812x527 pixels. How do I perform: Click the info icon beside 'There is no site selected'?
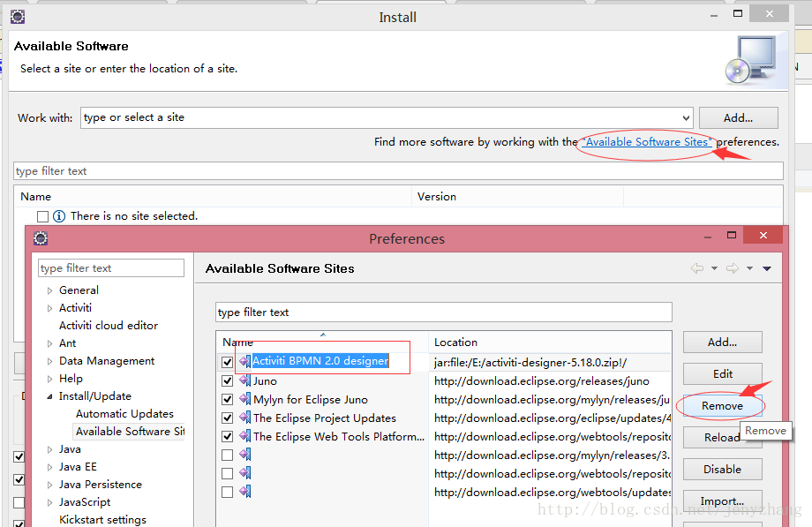(59, 216)
